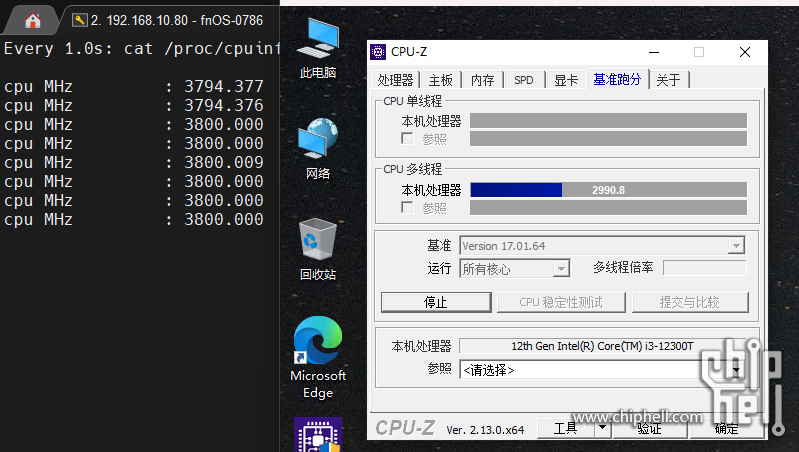Switch to the 处理器 tab
799x452 pixels.
click(x=395, y=80)
